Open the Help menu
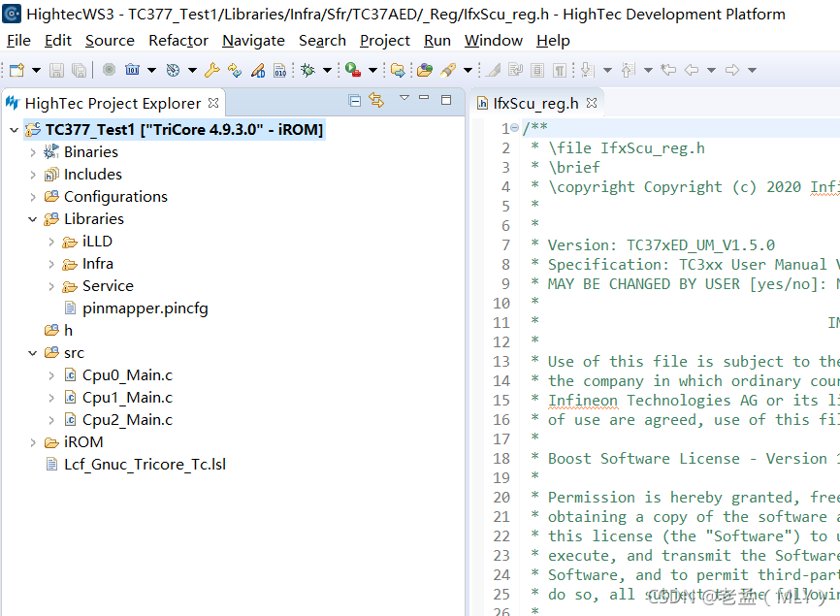 click(x=554, y=41)
